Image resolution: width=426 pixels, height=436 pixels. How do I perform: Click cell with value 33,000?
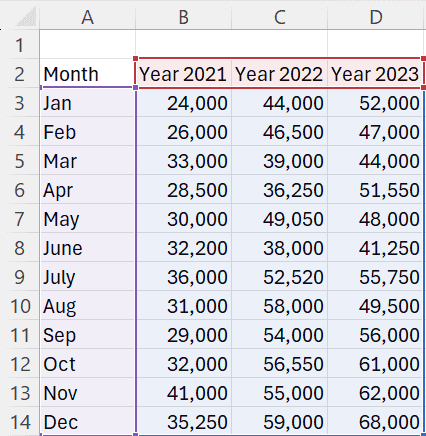coord(184,161)
